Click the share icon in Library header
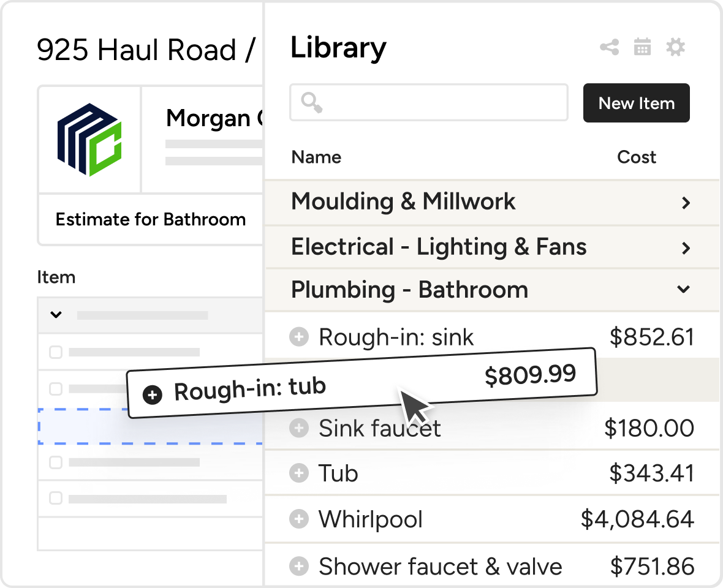 [x=609, y=47]
